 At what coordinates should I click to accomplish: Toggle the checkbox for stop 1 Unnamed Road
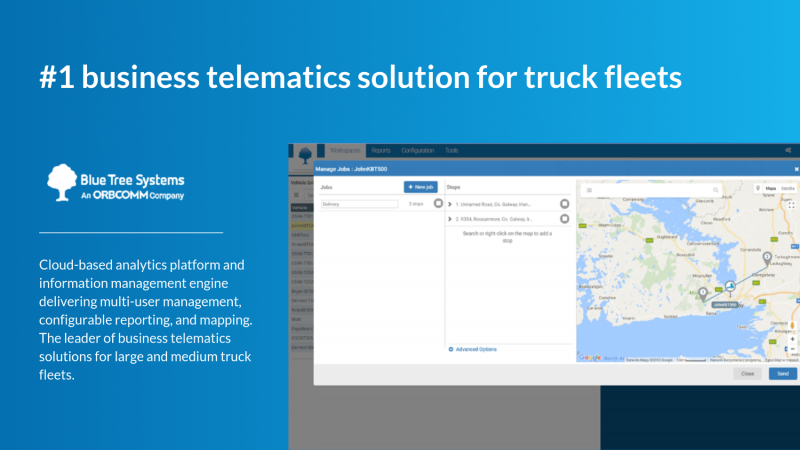tap(564, 204)
